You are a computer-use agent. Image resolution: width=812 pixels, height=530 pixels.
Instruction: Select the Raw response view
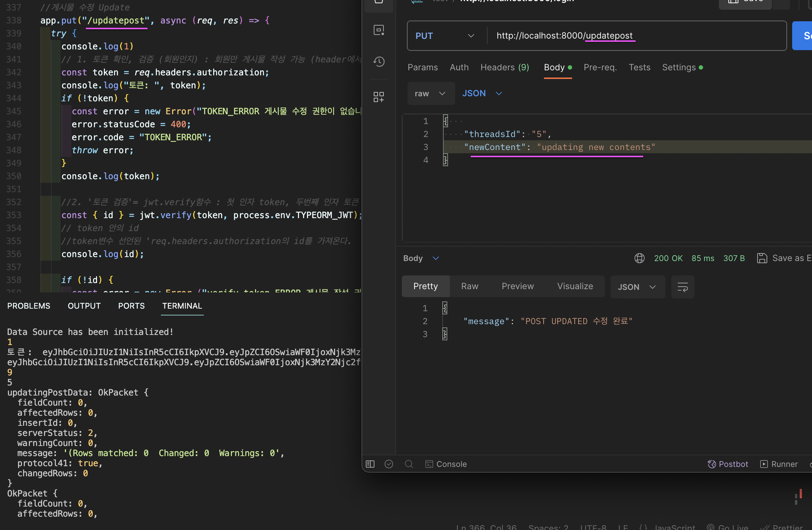(470, 286)
